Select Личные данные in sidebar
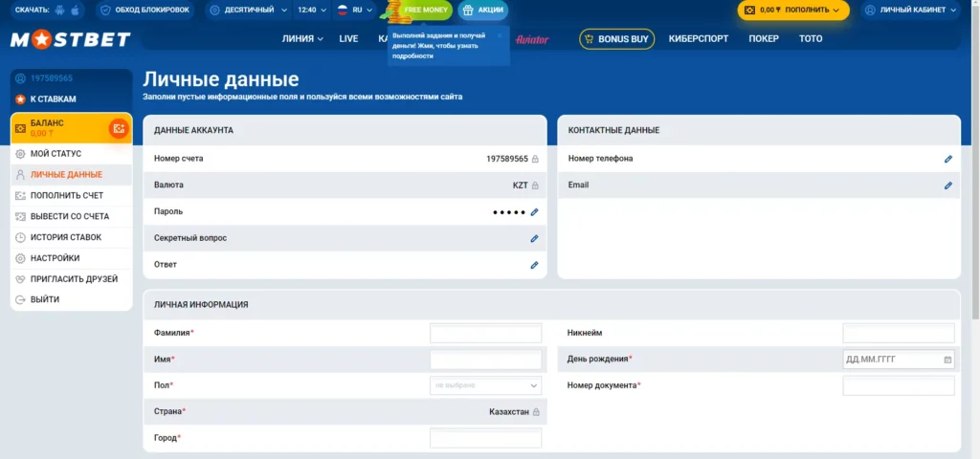Image resolution: width=980 pixels, height=459 pixels. coord(71,175)
